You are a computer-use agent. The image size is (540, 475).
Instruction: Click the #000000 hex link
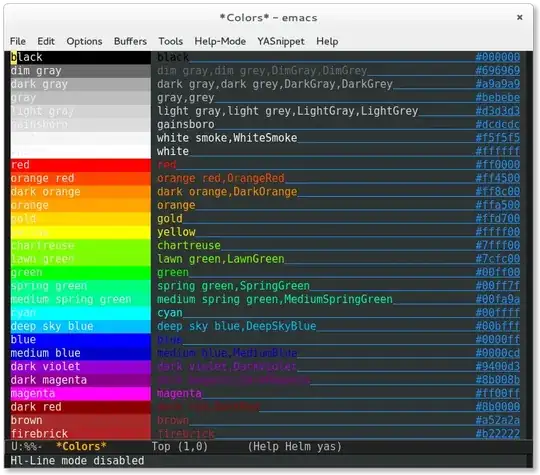pyautogui.click(x=498, y=57)
